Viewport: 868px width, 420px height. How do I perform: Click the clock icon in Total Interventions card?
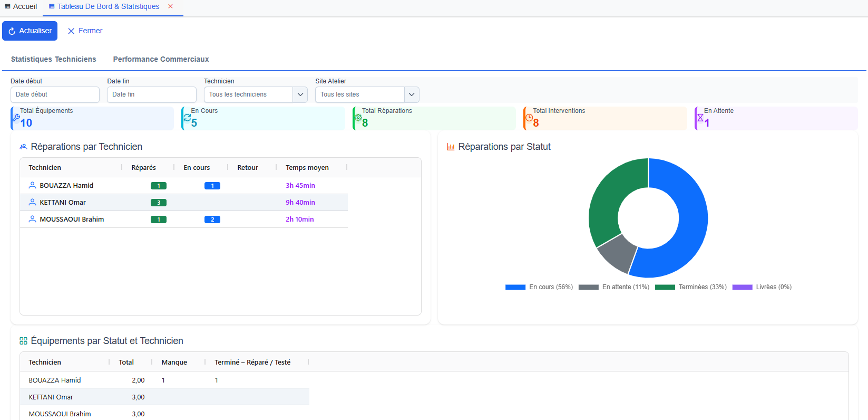click(x=529, y=118)
